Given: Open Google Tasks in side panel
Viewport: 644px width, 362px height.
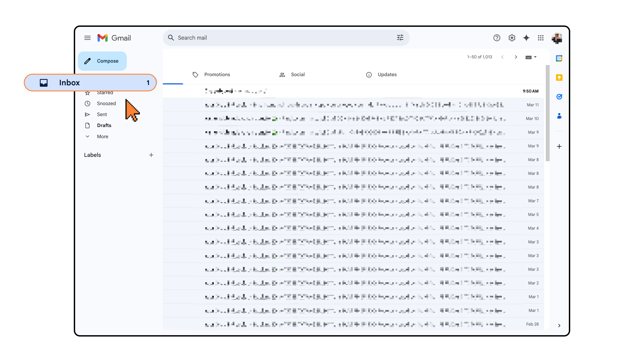Looking at the screenshot, I should (x=559, y=97).
